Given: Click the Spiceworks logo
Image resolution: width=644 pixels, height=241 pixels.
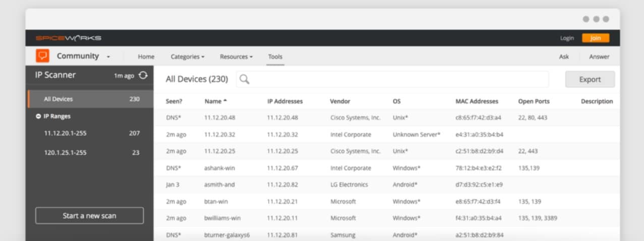Looking at the screenshot, I should coord(69,38).
